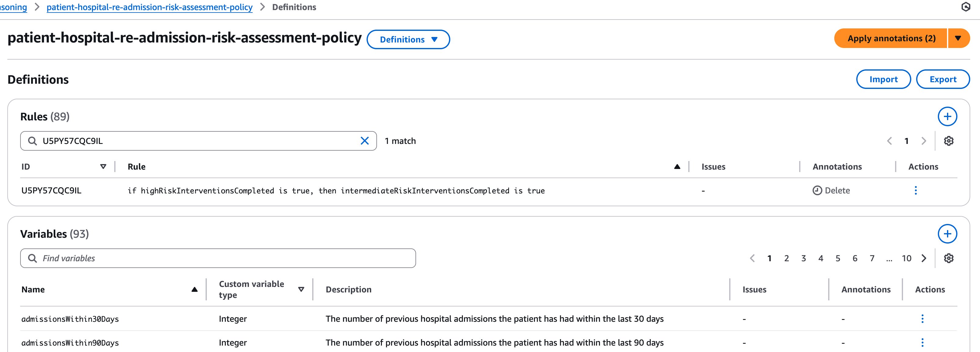Focus the Find variables search field

[x=225, y=258]
